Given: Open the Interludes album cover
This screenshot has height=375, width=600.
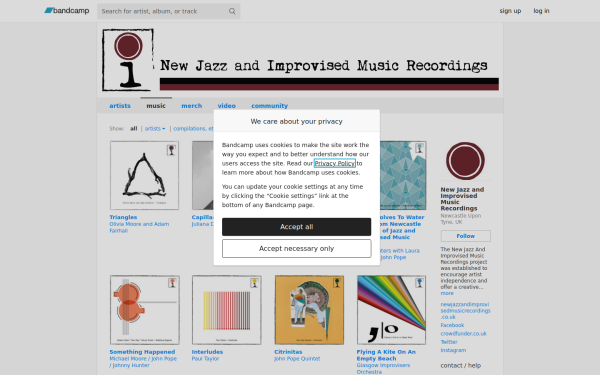Looking at the screenshot, I should [x=227, y=310].
